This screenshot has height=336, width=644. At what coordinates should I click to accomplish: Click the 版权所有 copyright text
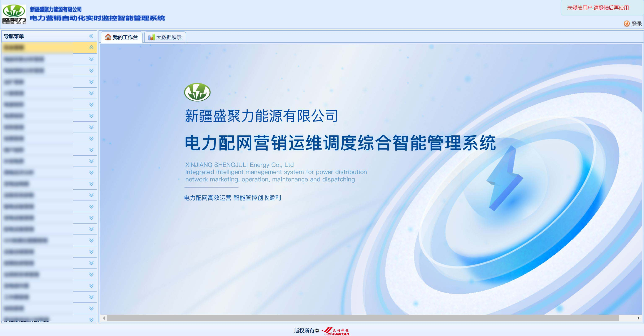[x=306, y=331]
